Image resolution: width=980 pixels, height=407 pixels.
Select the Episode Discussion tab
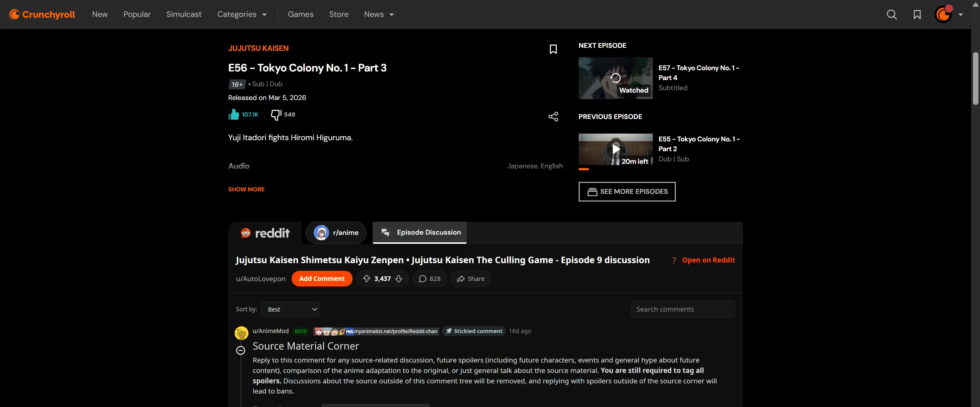point(420,232)
